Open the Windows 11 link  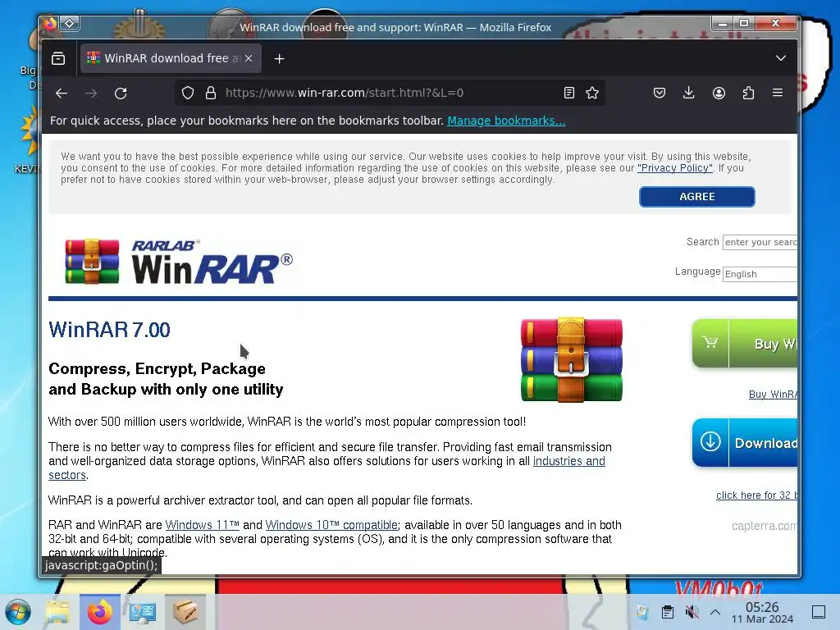[202, 525]
